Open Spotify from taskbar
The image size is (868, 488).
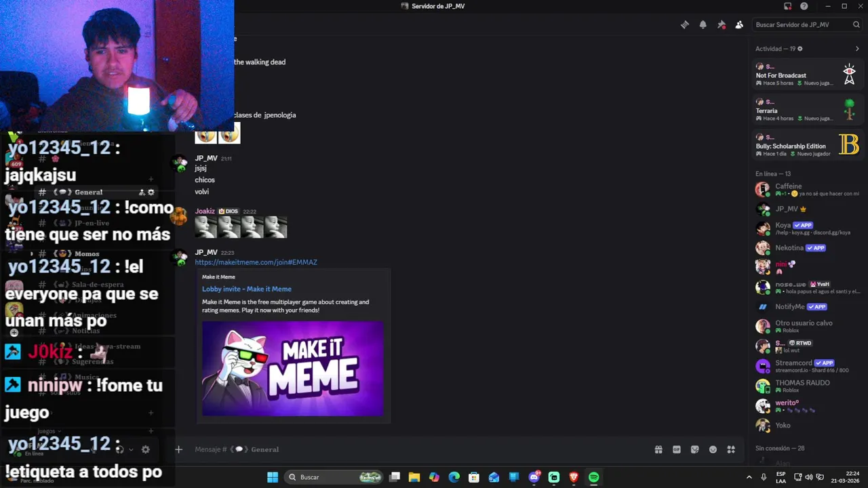[593, 477]
